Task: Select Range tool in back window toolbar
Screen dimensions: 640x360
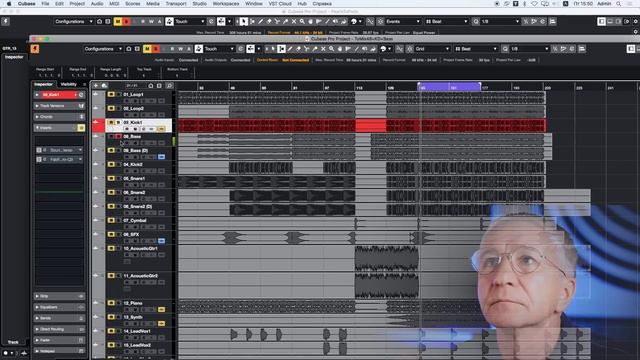Action: (x=252, y=21)
